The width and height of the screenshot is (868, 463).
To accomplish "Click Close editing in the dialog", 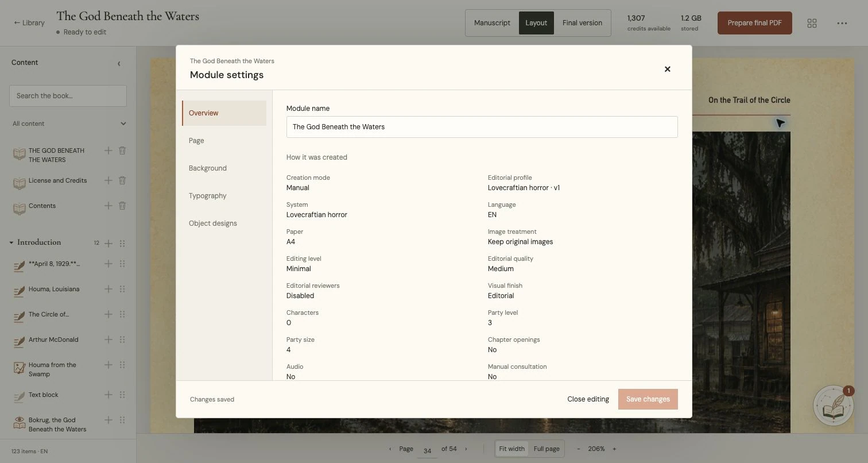I will click(x=588, y=399).
